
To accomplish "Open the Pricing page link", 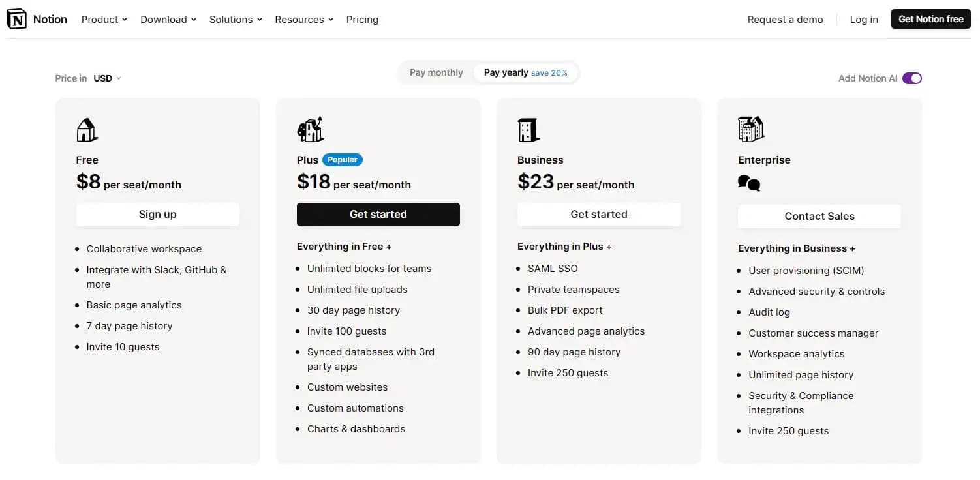I will coord(362,20).
